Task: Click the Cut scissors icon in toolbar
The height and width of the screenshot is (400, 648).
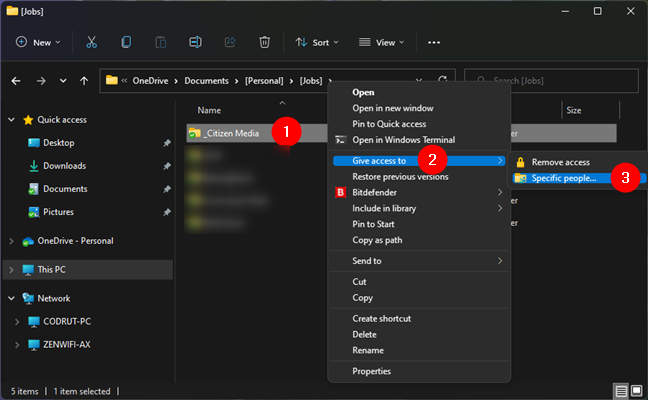Action: coord(91,42)
